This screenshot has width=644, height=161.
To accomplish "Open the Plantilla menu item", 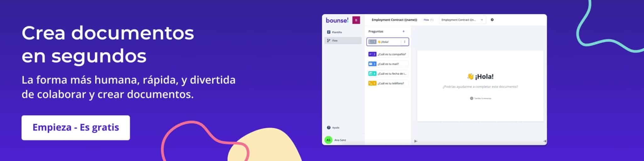I will coord(336,32).
